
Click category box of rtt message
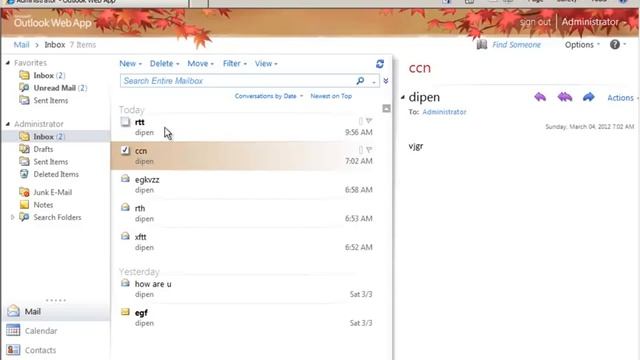(x=360, y=121)
